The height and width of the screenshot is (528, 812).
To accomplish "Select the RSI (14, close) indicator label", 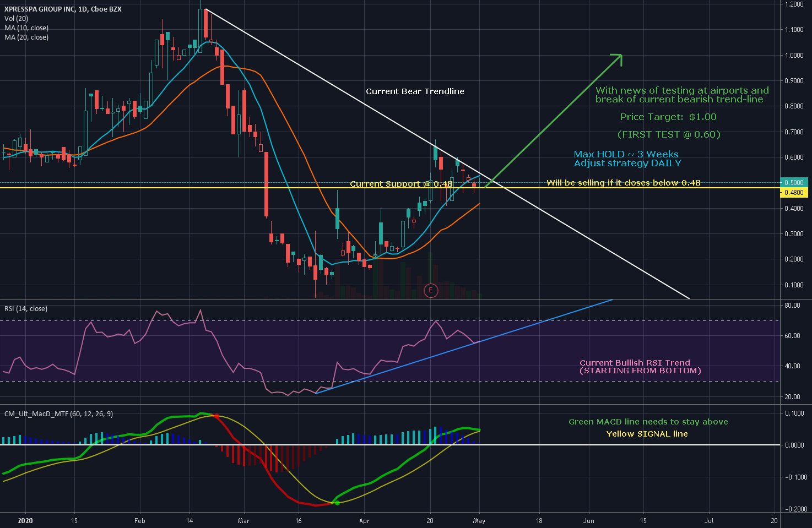I will pos(26,308).
